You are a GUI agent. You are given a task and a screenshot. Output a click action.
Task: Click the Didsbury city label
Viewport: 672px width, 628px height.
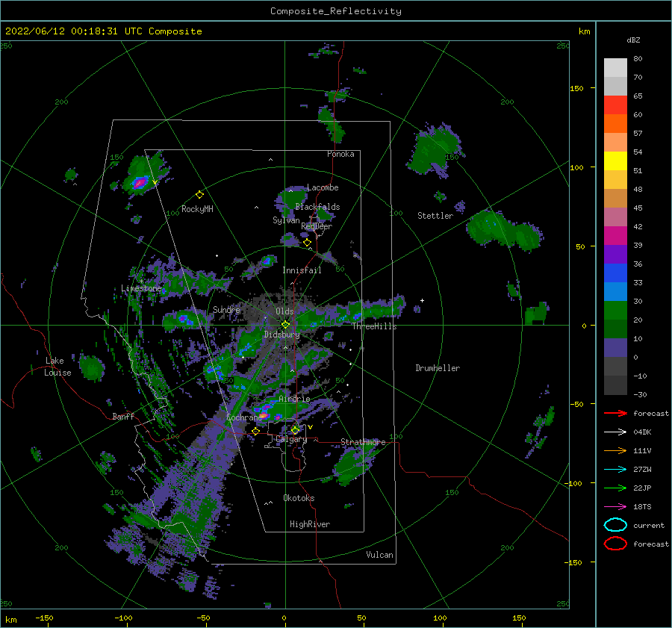pyautogui.click(x=281, y=335)
